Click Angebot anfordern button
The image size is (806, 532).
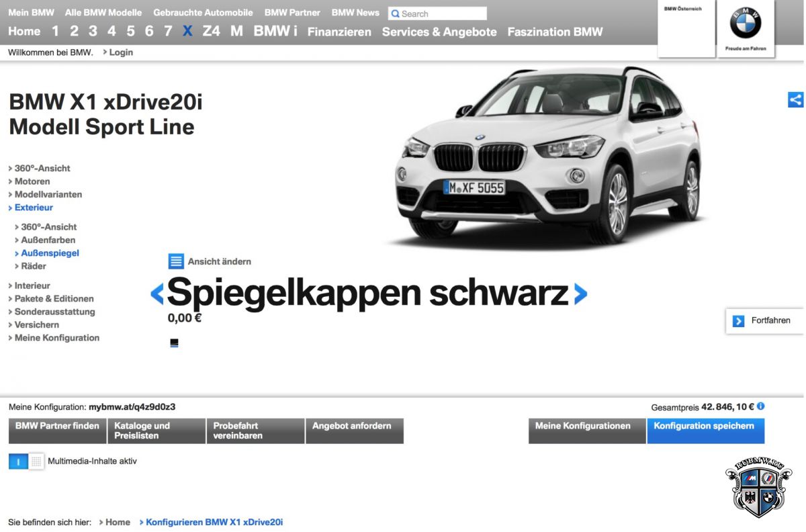click(x=355, y=431)
